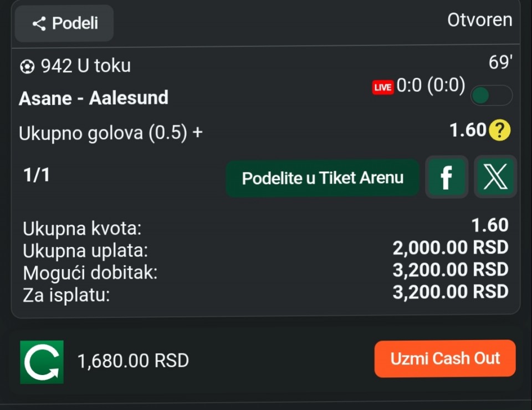Open the Asane - Aalesund match
This screenshot has width=532, height=410.
coord(94,98)
